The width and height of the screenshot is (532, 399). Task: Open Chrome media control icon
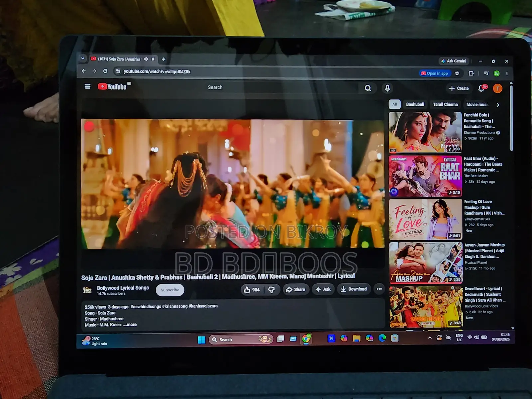click(x=486, y=73)
